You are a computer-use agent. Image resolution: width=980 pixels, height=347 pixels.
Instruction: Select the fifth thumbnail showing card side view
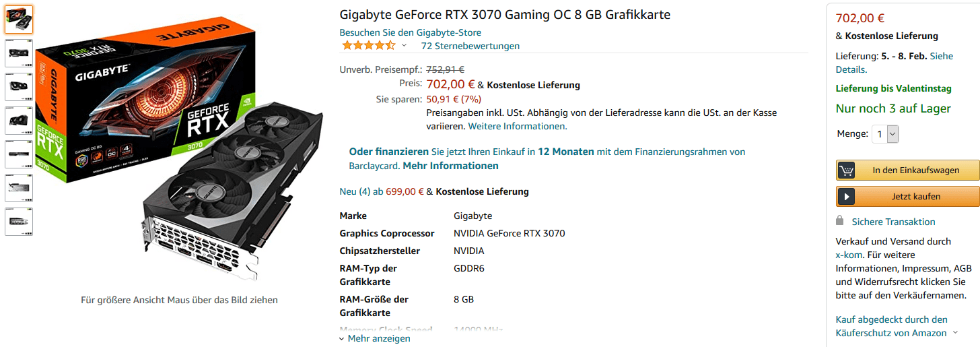click(x=18, y=154)
